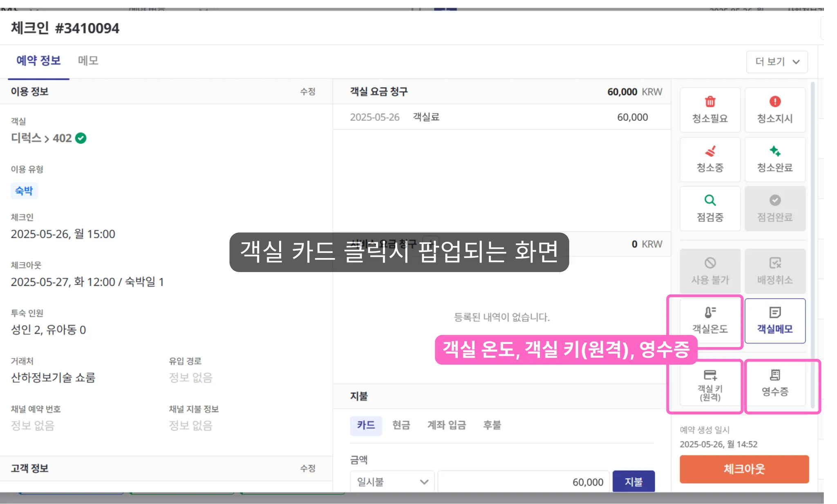Choose 후불 payment method
The image size is (837, 504).
492,425
